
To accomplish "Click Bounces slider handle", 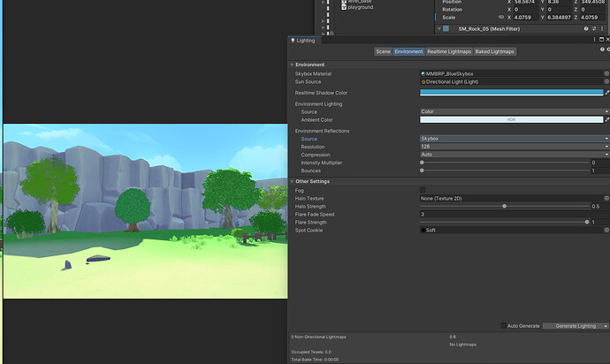I will [422, 171].
